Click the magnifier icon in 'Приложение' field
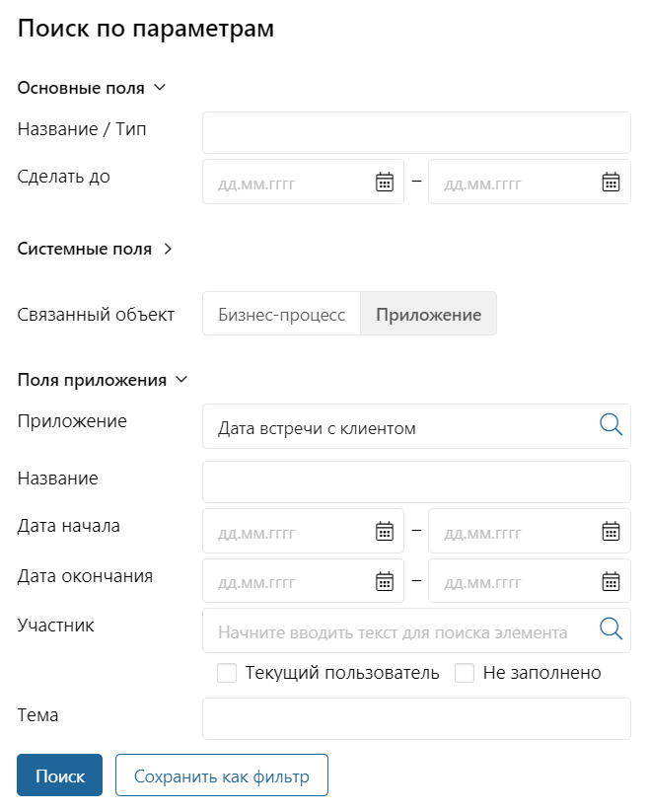 (611, 424)
